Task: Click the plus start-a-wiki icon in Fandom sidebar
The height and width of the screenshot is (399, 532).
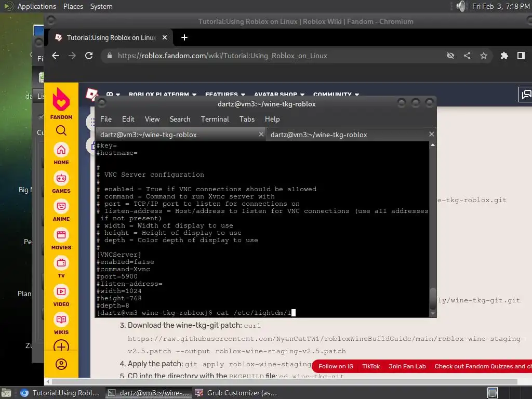Action: click(x=61, y=347)
